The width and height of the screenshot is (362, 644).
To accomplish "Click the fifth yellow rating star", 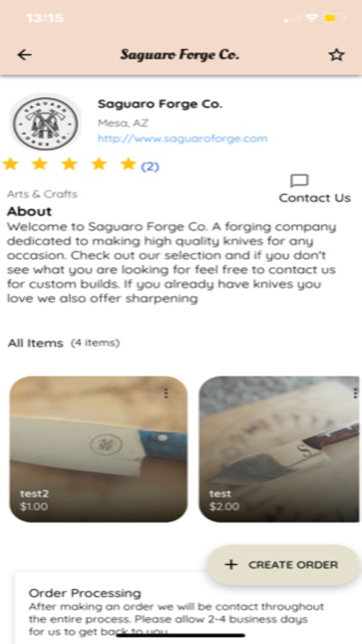I will tap(128, 164).
